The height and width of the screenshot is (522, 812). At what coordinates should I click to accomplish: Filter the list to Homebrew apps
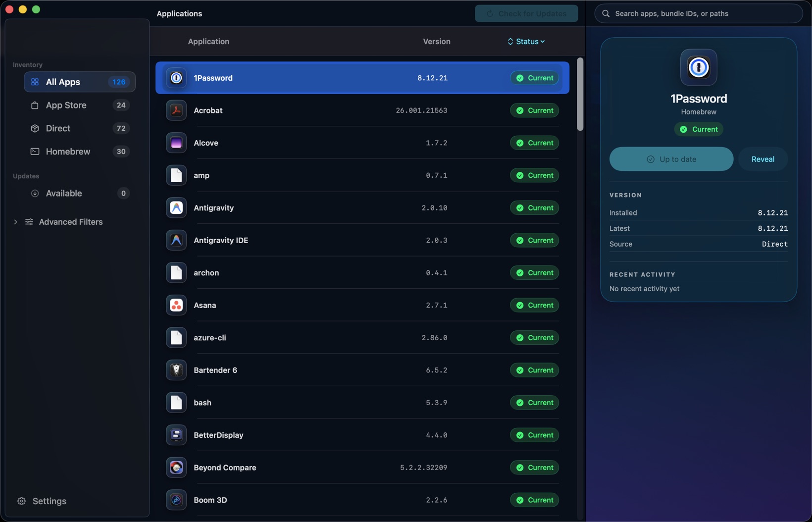pos(80,152)
